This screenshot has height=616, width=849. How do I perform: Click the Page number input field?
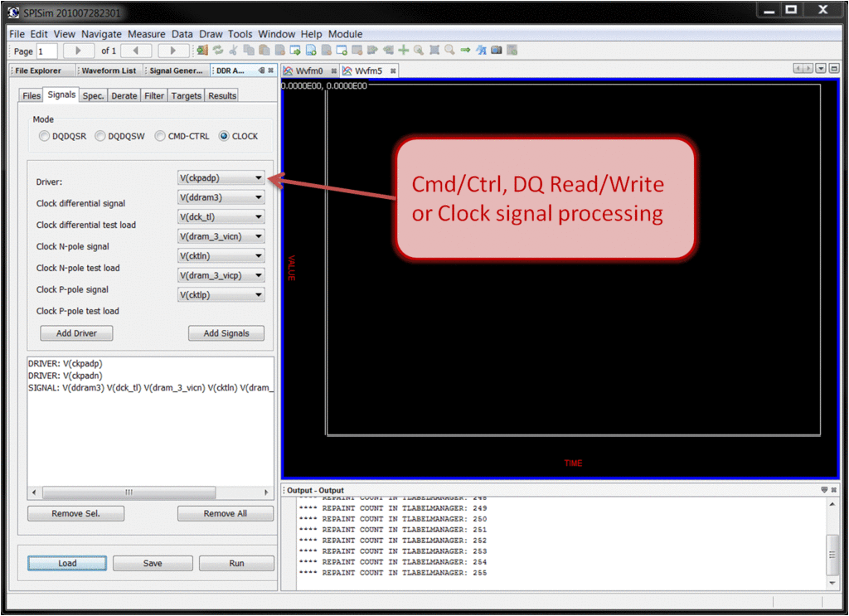(x=46, y=51)
